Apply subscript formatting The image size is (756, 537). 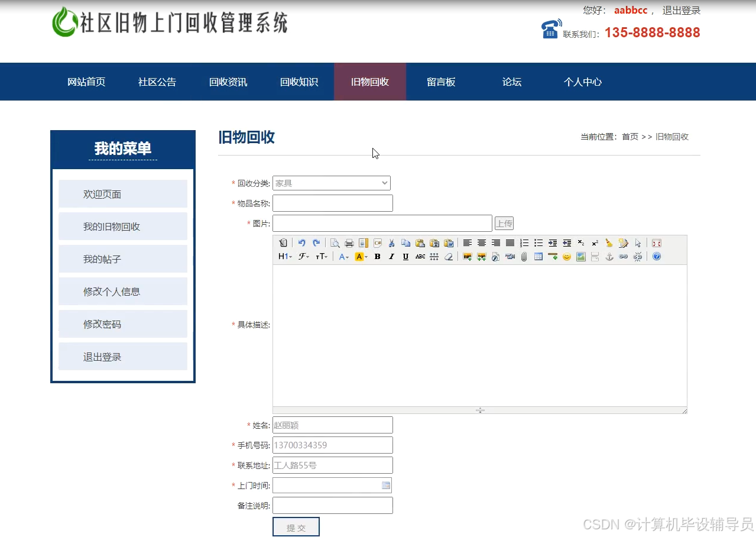pos(581,243)
